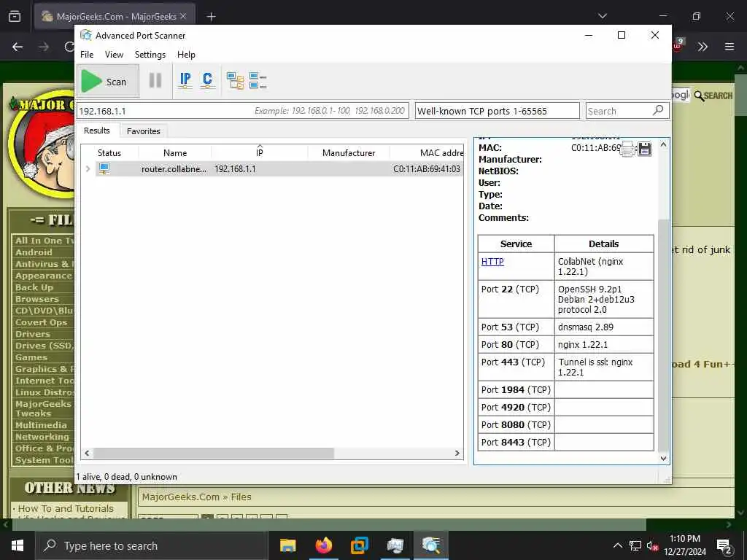Screen dimensions: 747x560
Task: Open the View menu
Action: pos(114,55)
